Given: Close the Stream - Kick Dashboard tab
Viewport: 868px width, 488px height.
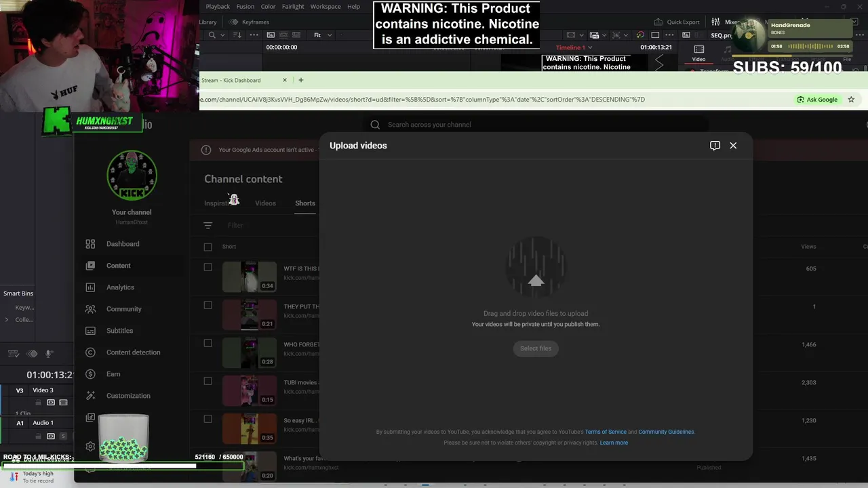Looking at the screenshot, I should click(285, 80).
